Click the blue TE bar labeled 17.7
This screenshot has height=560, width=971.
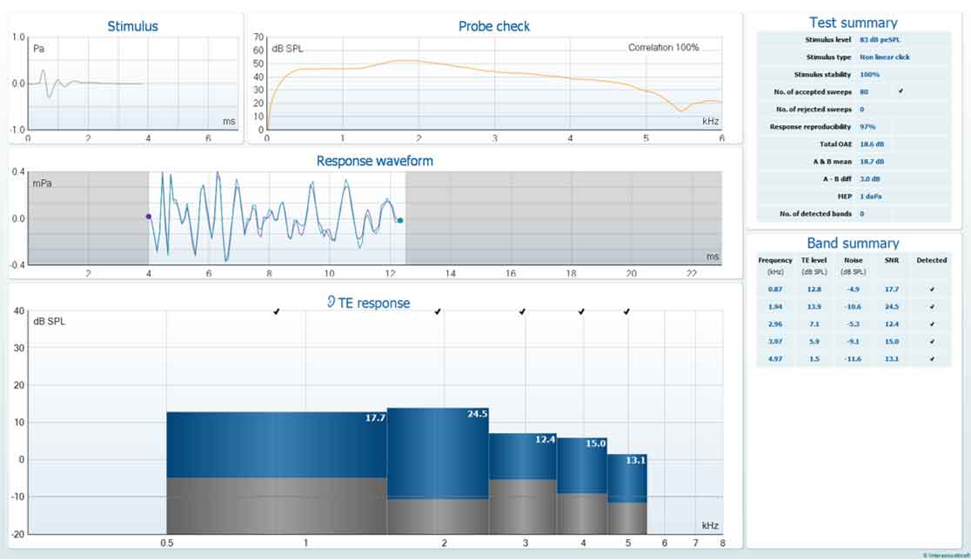[x=276, y=445]
